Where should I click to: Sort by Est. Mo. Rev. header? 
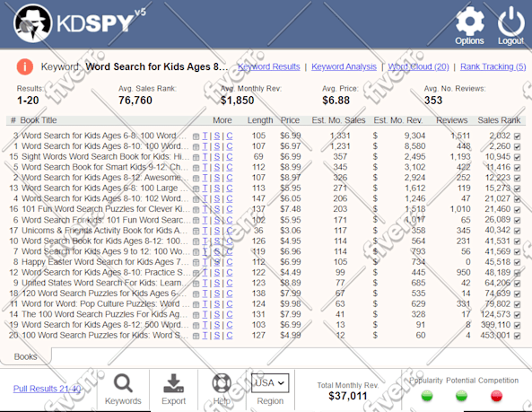click(398, 120)
